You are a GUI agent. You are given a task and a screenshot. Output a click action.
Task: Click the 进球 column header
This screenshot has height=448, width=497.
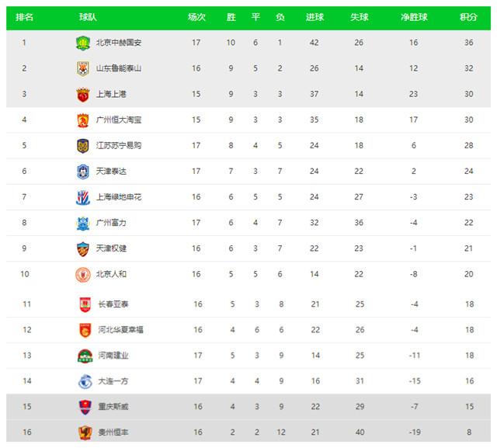click(x=315, y=17)
